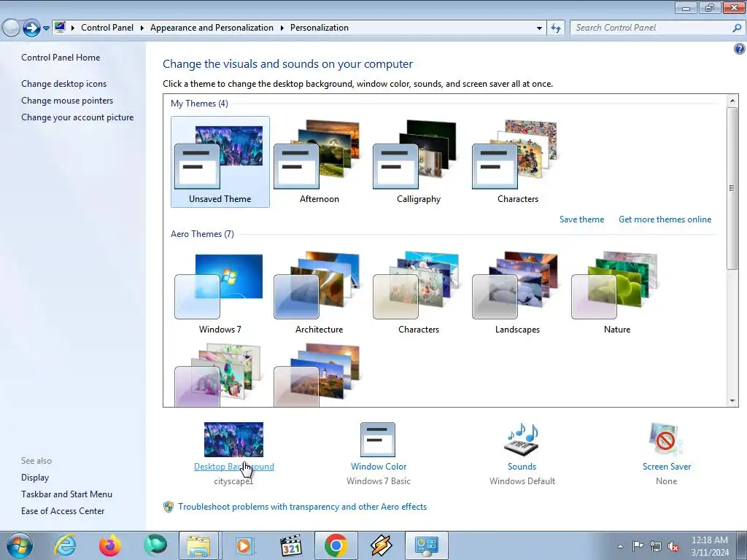Expand arrow after Appearance and Personalization breadcrumb
Screen dimensions: 747x560
[282, 28]
